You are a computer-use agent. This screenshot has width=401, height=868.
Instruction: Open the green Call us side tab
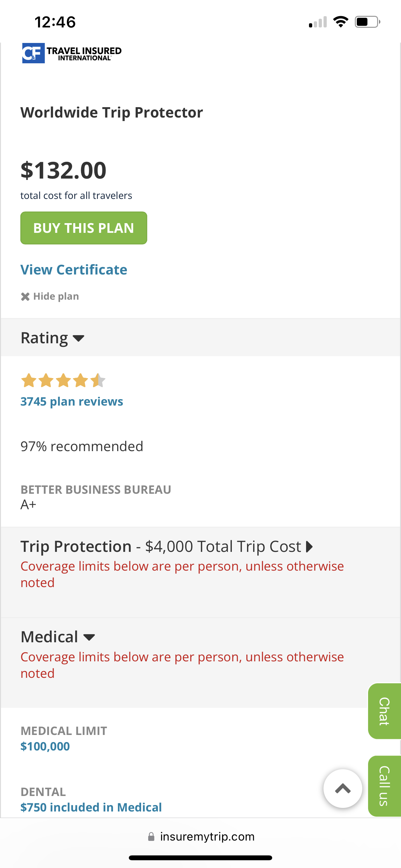pyautogui.click(x=385, y=786)
